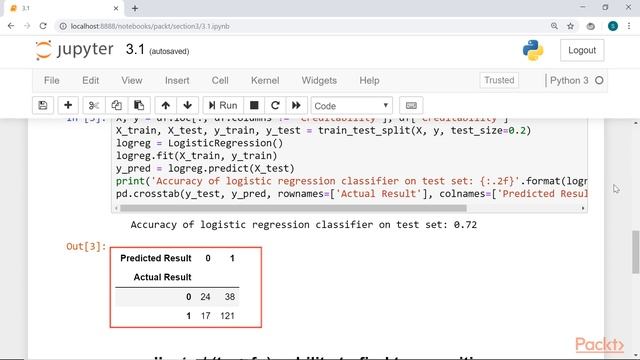Image resolution: width=640 pixels, height=360 pixels.
Task: Click the kernel idle circle indicator
Action: coord(599,80)
